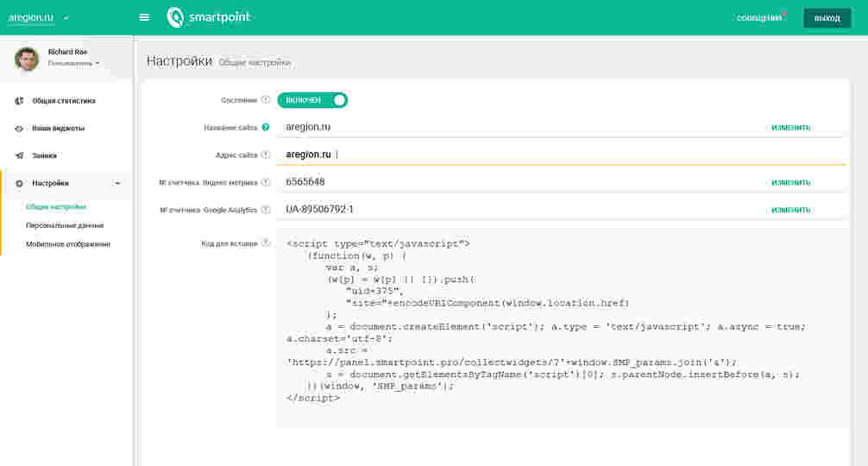
Task: Collapse the Настройки submenu arrow
Action: (x=116, y=183)
